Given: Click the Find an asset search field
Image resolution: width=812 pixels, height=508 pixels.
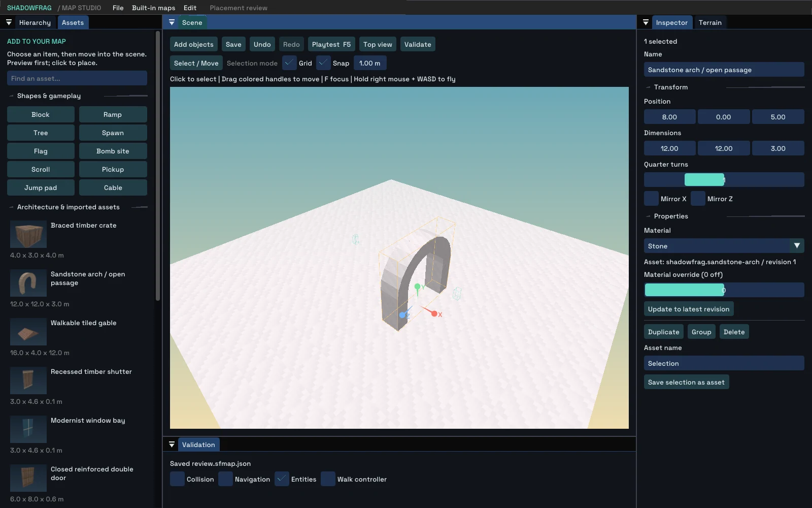Looking at the screenshot, I should pyautogui.click(x=77, y=78).
